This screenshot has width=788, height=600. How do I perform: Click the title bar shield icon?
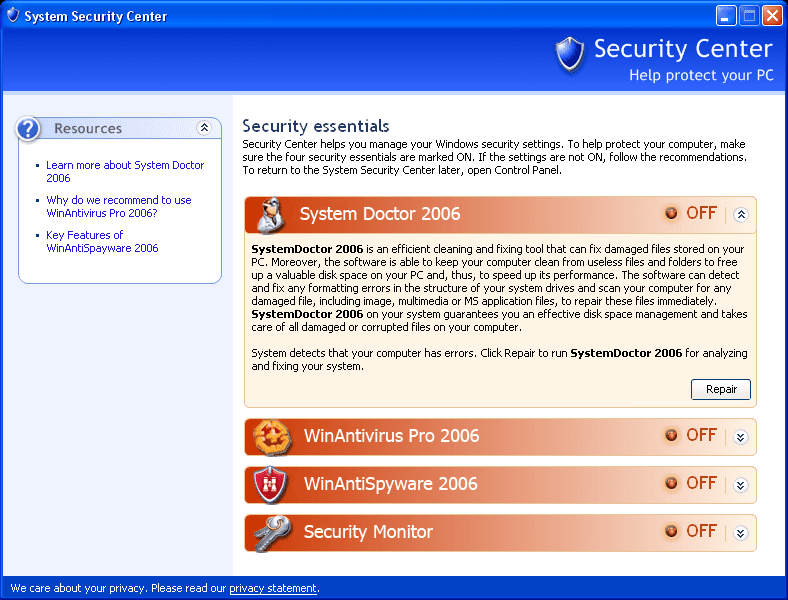13,15
